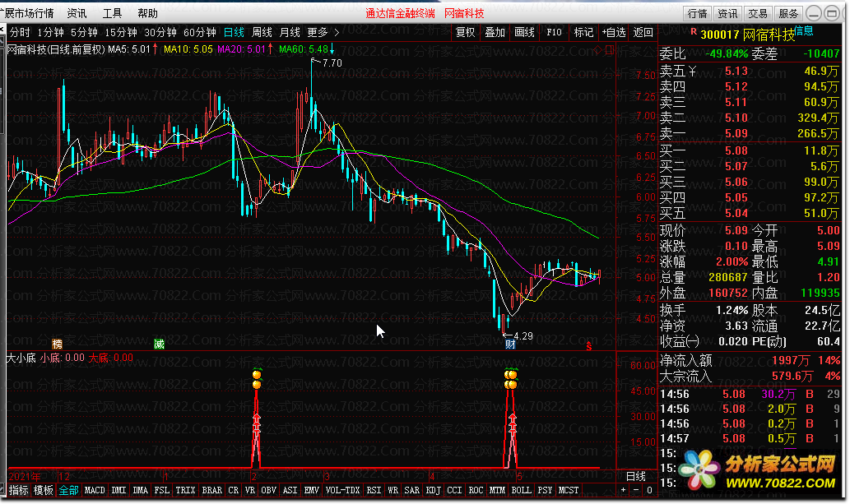Switch to 周线 weekly chart
The image size is (850, 504).
pyautogui.click(x=262, y=33)
